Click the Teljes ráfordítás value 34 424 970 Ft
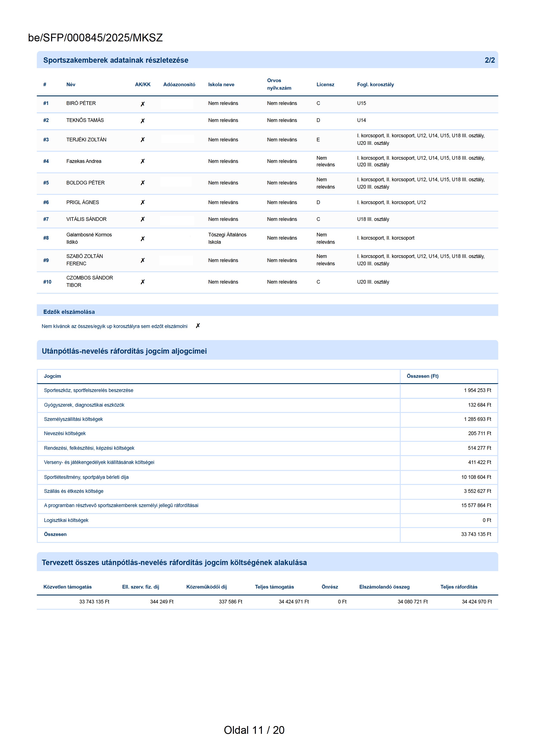This screenshot has width=534, height=756. click(476, 601)
